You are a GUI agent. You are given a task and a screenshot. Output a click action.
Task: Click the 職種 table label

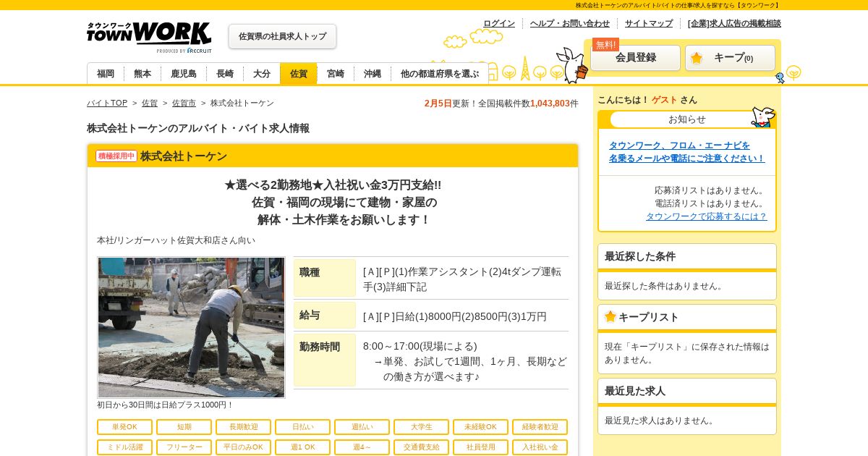(325, 279)
